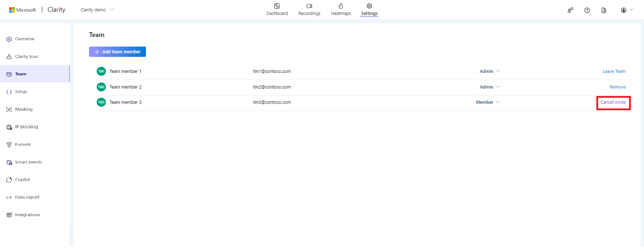Click the Settings gear icon in top nav
Screen dimensions: 644x251
pos(369,6)
